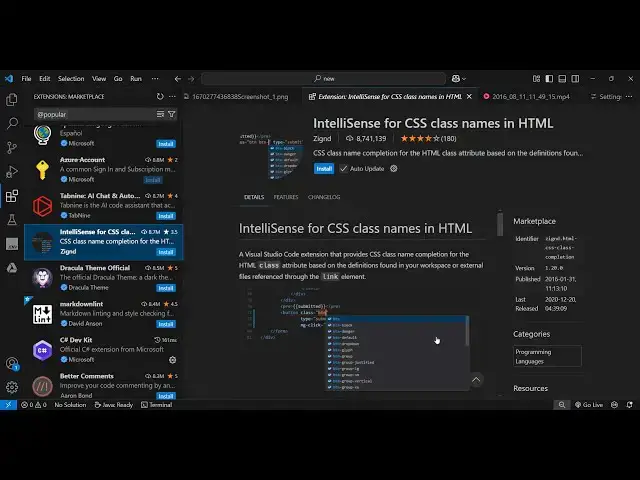This screenshot has width=640, height=480.
Task: Toggle Auto Update checkbox
Action: pos(344,169)
